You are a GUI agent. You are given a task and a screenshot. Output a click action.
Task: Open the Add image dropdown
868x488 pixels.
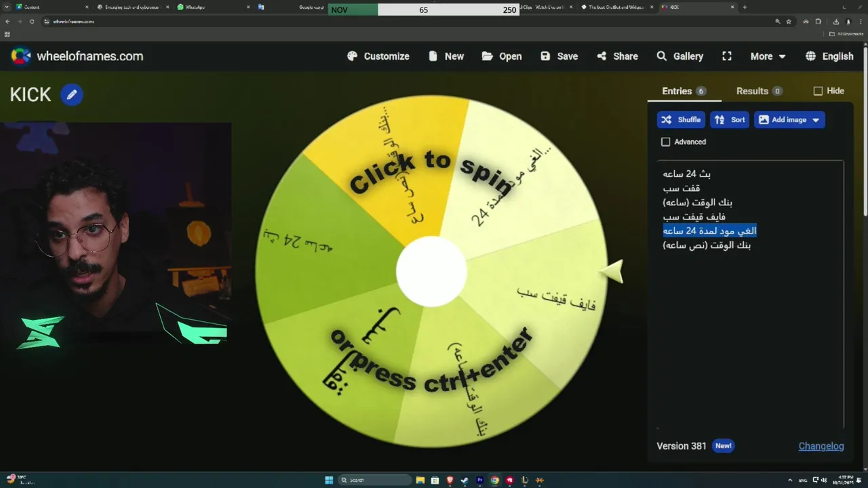point(789,120)
